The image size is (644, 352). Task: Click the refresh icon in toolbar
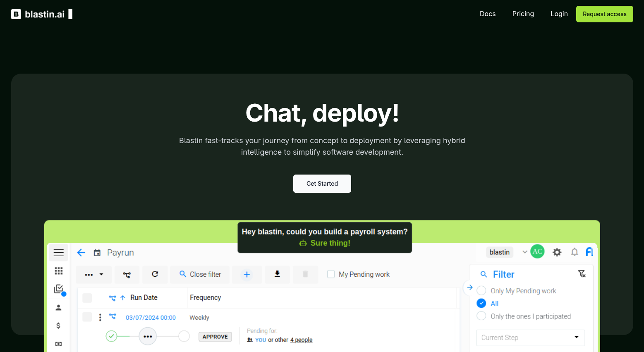(155, 274)
